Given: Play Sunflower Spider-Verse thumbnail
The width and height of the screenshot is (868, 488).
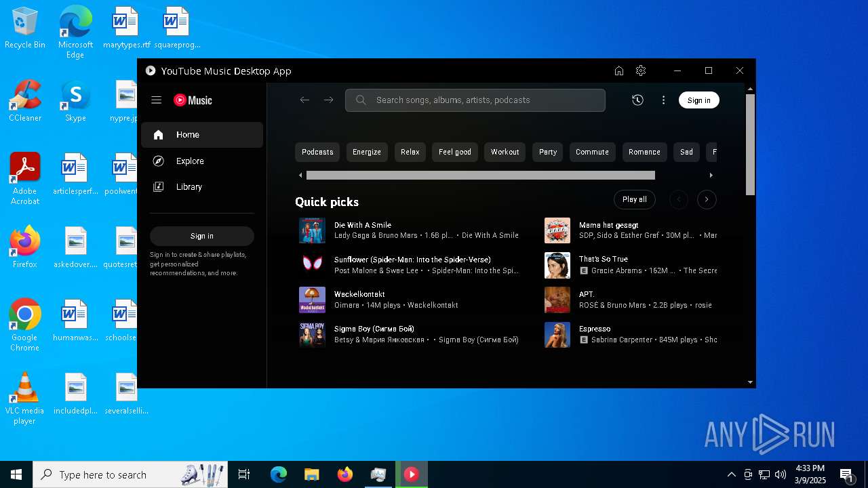Looking at the screenshot, I should click(x=312, y=265).
